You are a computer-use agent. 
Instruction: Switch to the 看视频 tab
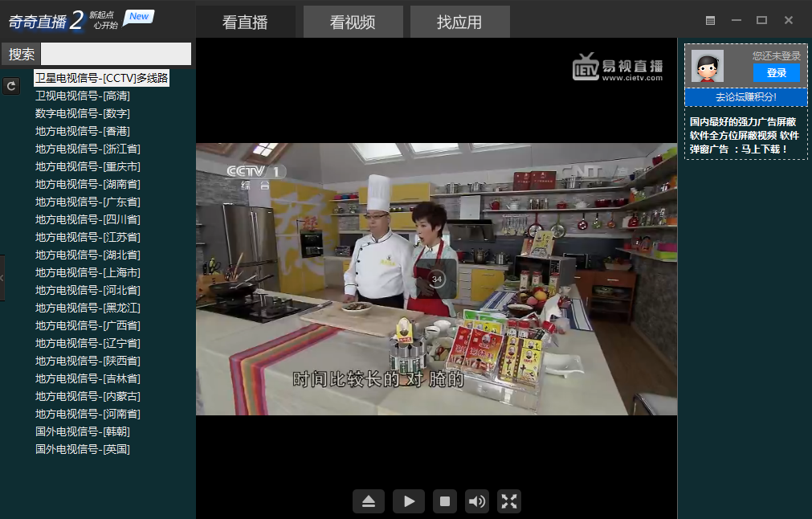353,22
